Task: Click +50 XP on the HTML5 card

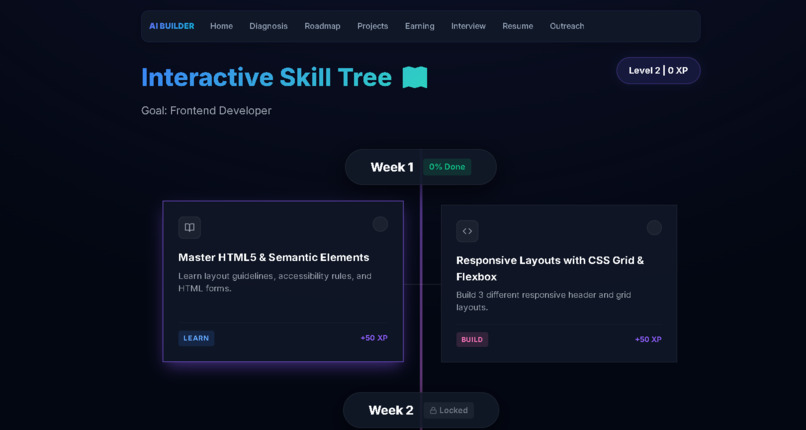Action: 374,338
